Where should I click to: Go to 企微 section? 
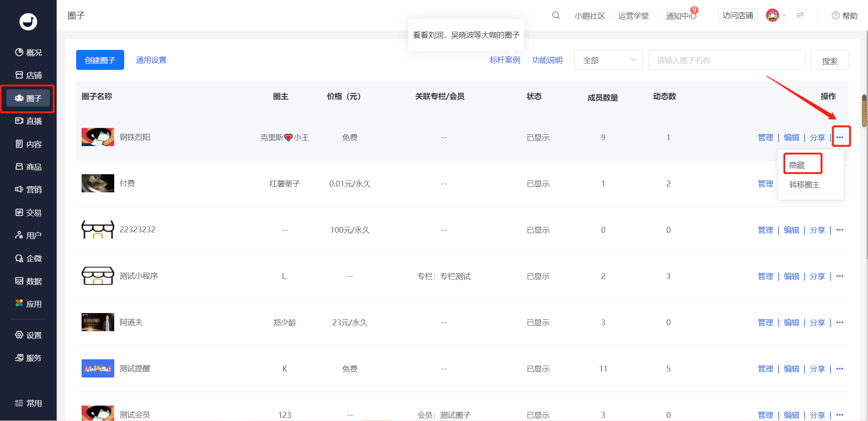pos(28,259)
